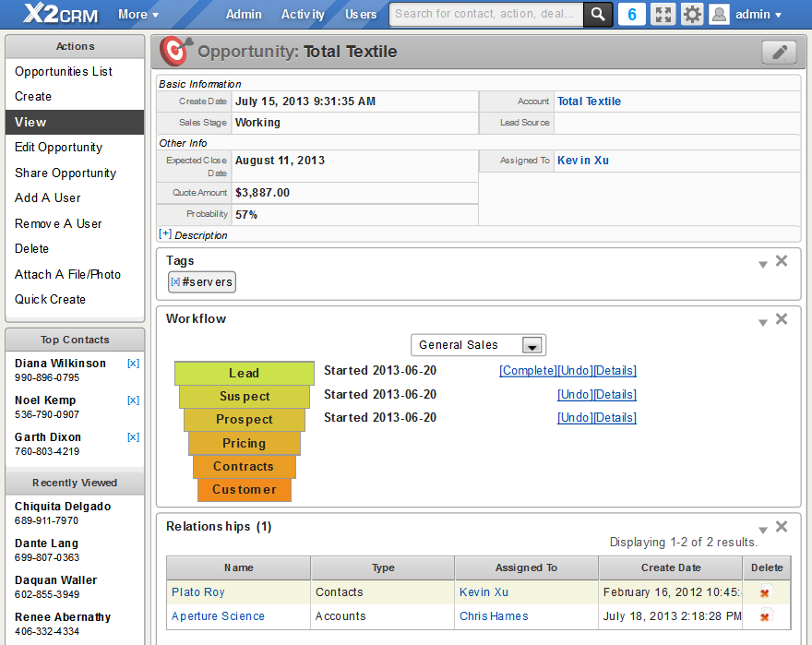Screen dimensions: 812x645
Task: Open the General Sales workflow dropdown
Action: (478, 345)
